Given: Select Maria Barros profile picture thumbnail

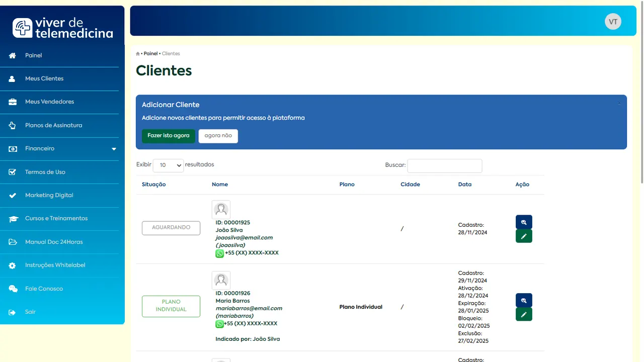Looking at the screenshot, I should [221, 280].
